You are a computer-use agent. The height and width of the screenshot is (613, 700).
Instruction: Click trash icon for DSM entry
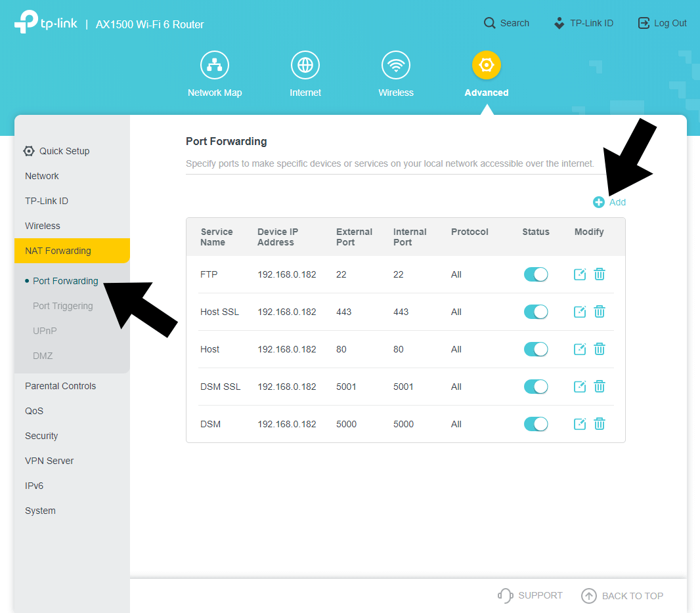click(x=600, y=424)
